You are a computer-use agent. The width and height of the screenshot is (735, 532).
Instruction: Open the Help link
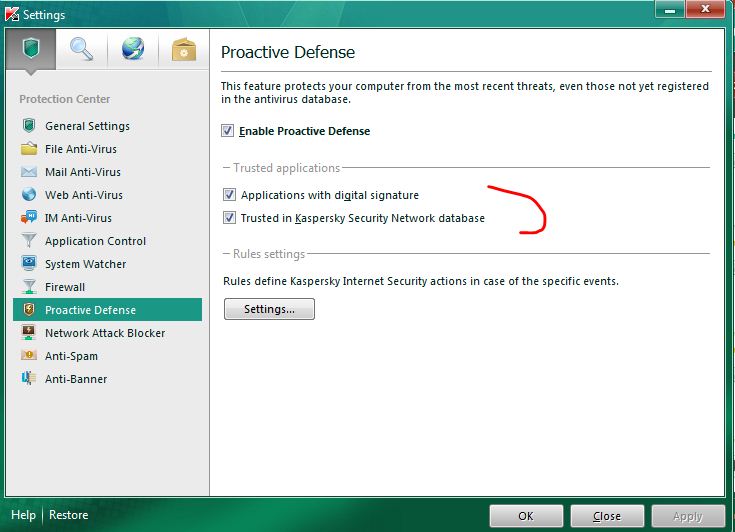(23, 515)
